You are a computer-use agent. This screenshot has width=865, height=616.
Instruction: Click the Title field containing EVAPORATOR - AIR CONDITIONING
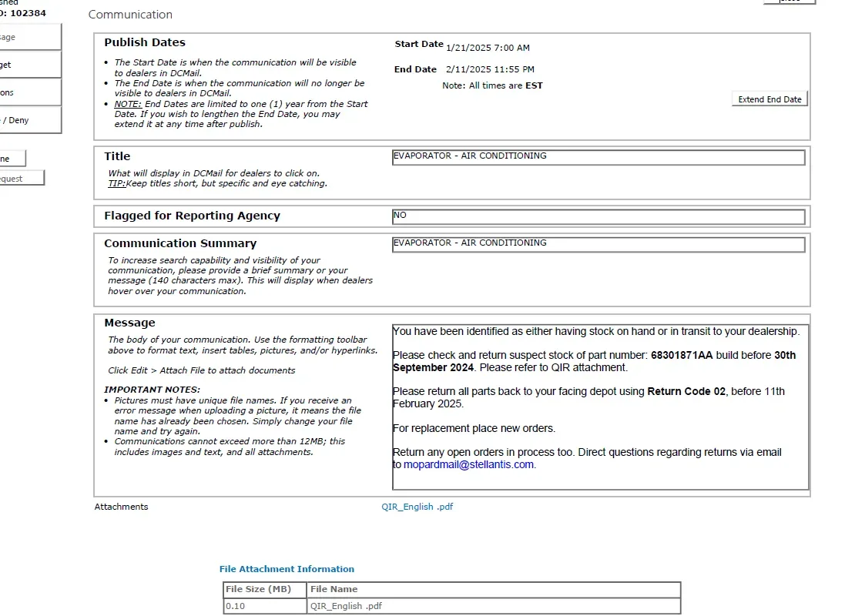598,157
